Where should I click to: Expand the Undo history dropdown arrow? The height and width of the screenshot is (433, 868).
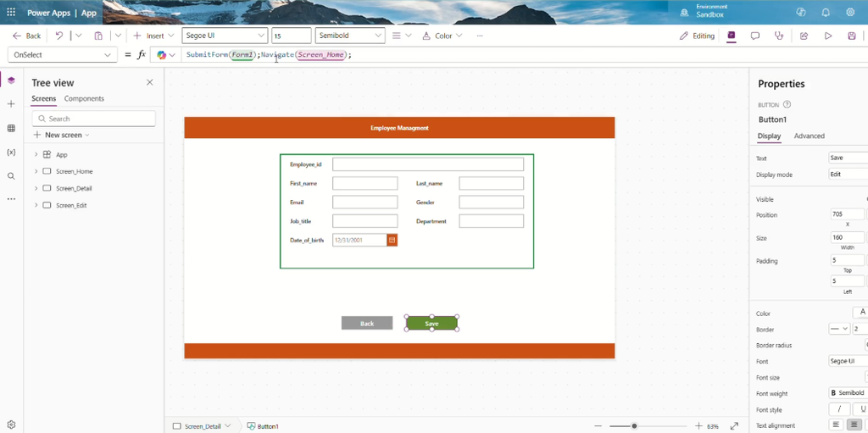[x=78, y=36]
